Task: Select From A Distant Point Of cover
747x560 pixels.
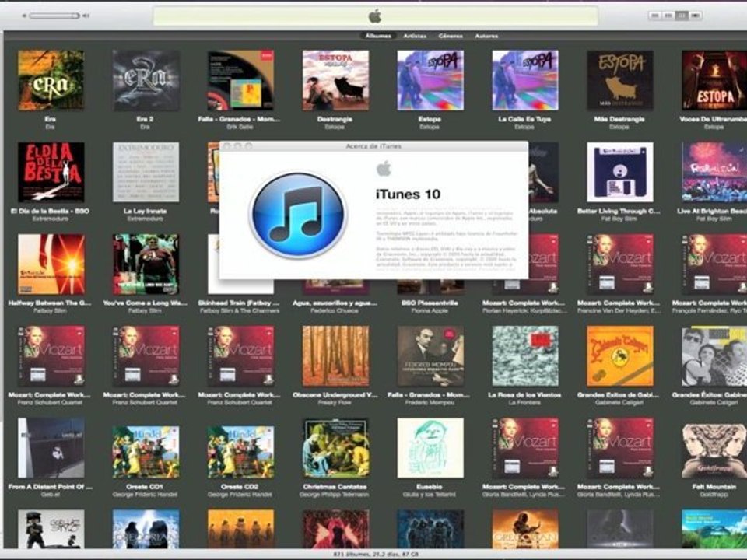Action: point(51,448)
